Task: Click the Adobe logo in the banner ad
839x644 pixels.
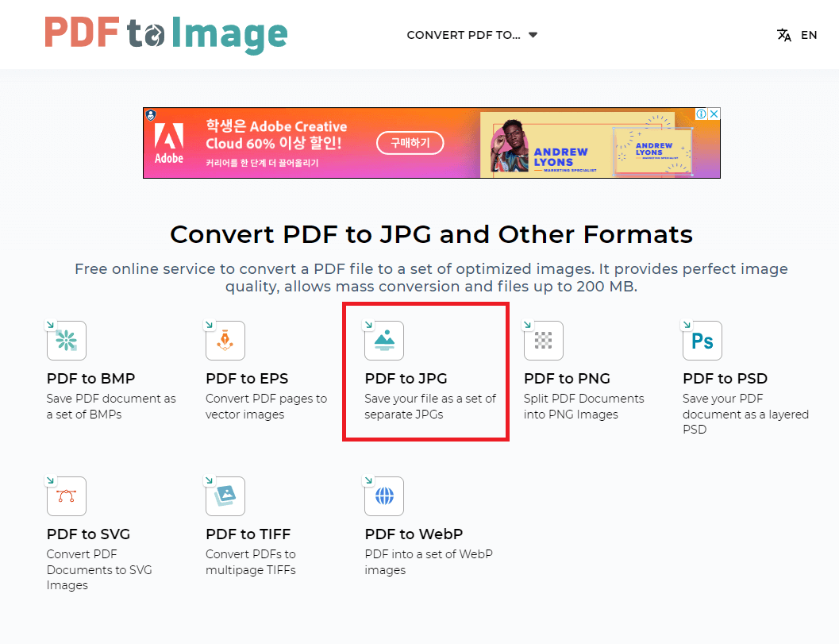Action: coord(169,143)
